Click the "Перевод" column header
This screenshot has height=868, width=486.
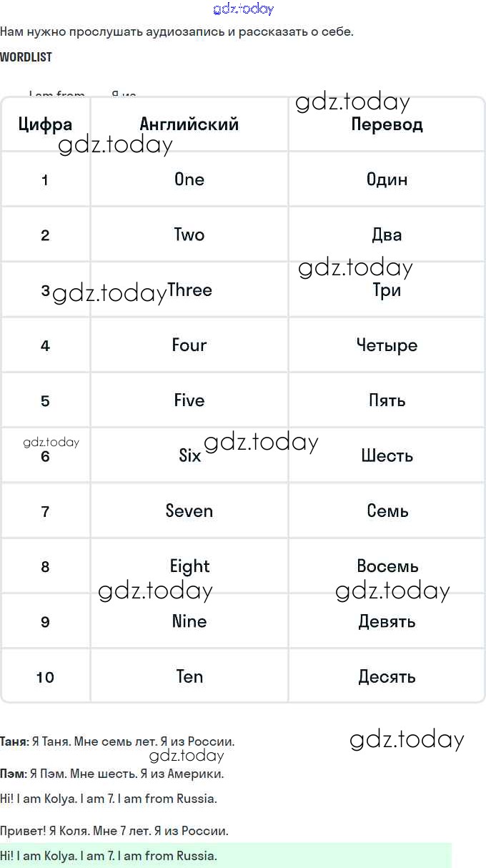(387, 124)
